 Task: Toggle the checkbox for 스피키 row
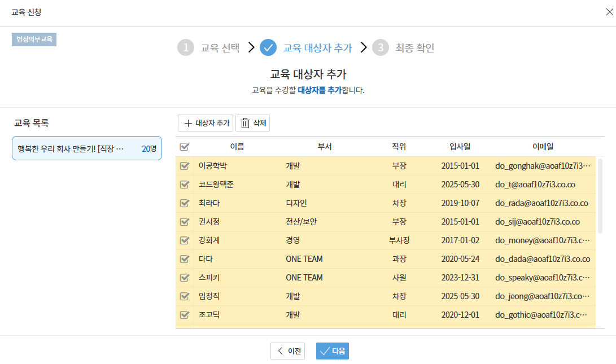[184, 278]
